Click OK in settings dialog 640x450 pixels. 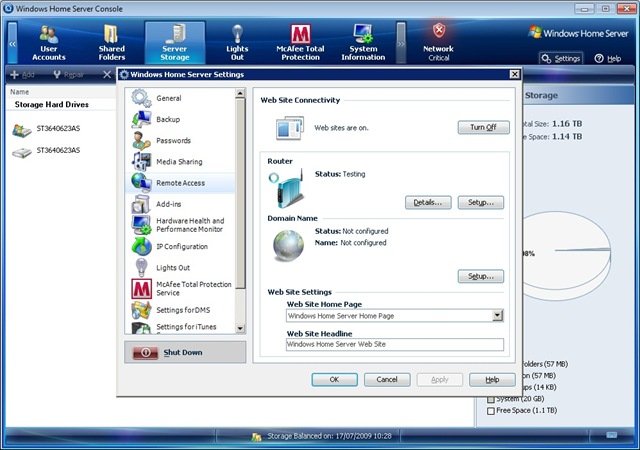[x=335, y=380]
